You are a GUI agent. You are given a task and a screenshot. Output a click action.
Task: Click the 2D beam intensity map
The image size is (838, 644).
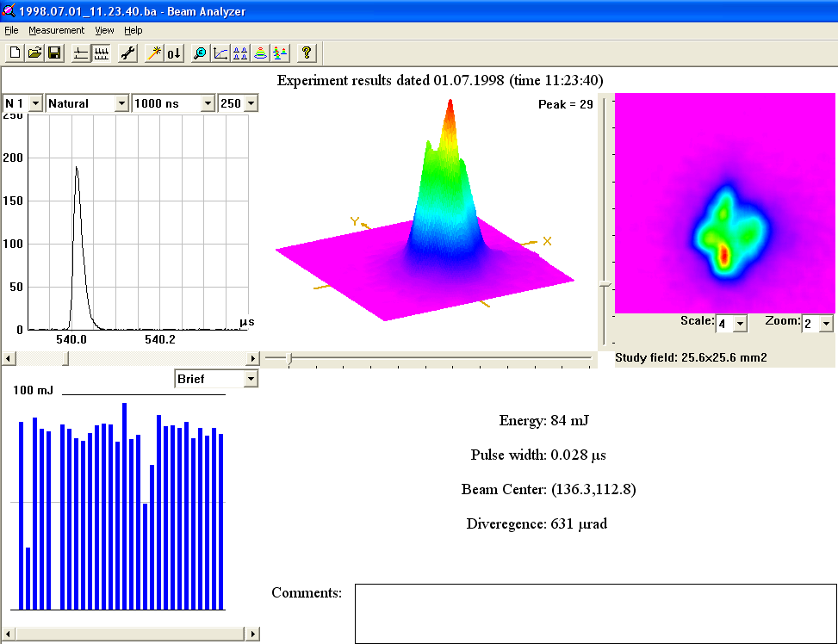tap(724, 203)
